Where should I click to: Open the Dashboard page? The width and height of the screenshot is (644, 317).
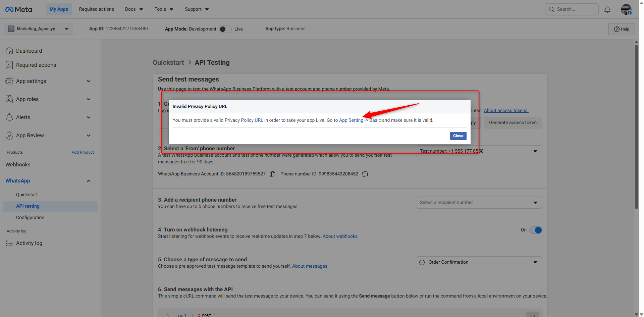(29, 51)
